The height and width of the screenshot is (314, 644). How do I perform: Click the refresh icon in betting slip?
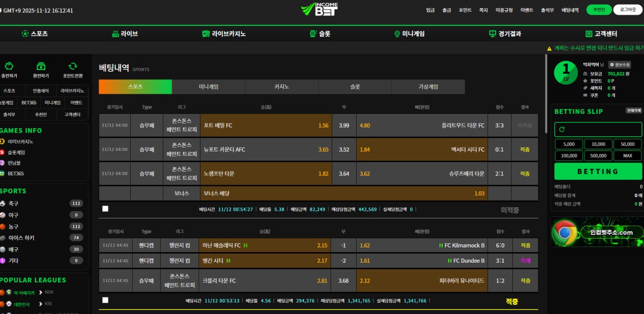(562, 130)
